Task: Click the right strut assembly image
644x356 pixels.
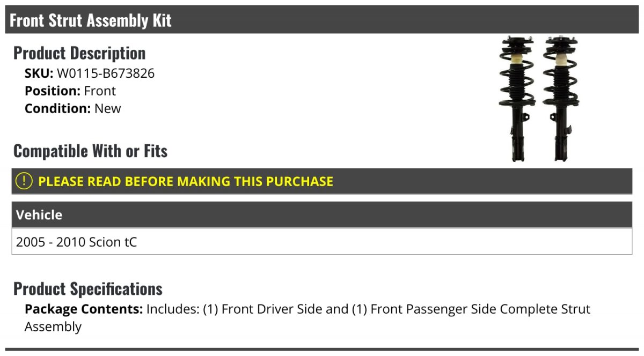Action: point(559,98)
